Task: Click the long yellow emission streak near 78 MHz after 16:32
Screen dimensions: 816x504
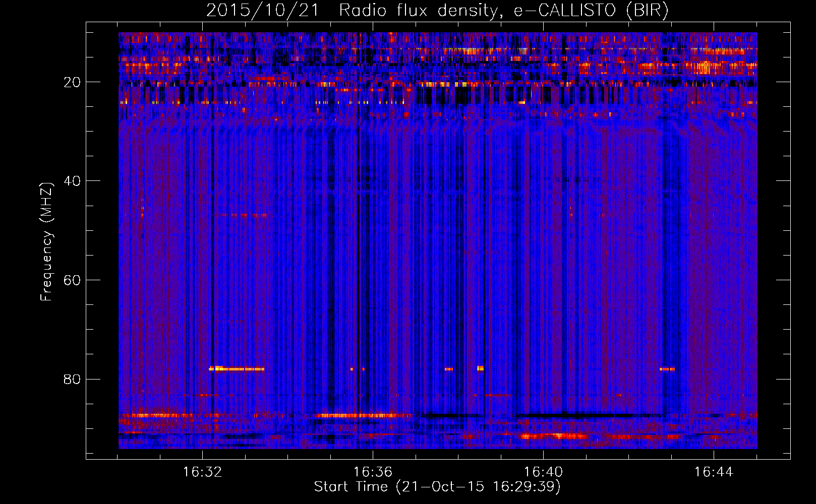Action: [x=237, y=368]
